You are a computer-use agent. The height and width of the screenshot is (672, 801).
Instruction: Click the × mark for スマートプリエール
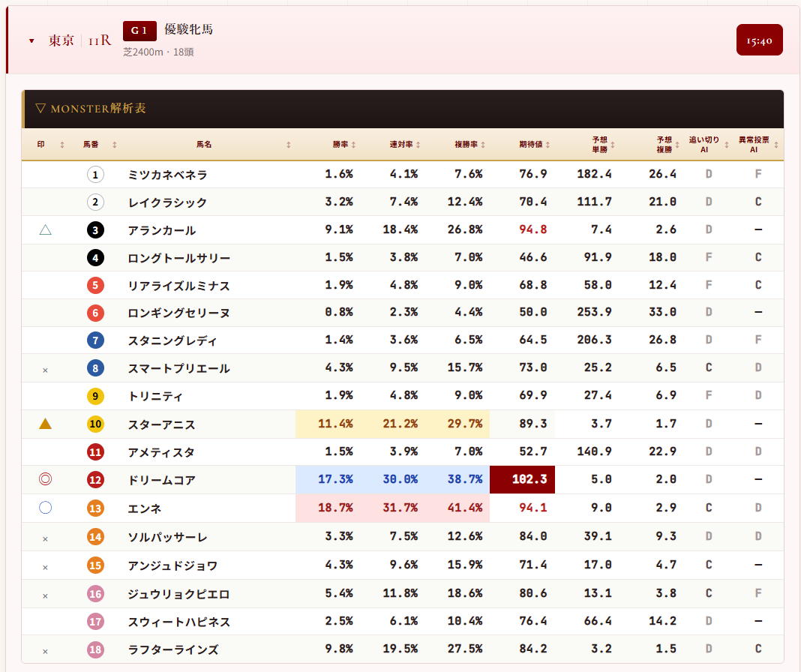(x=46, y=370)
